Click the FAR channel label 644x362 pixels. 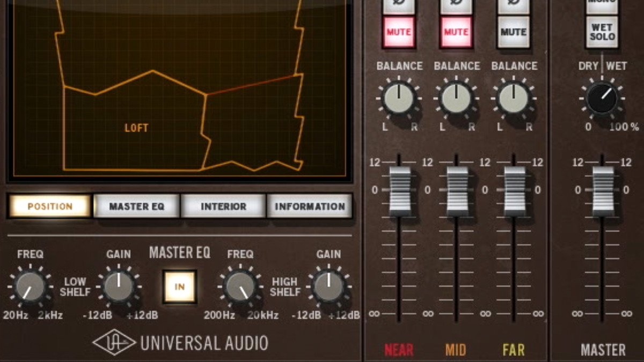pos(514,350)
